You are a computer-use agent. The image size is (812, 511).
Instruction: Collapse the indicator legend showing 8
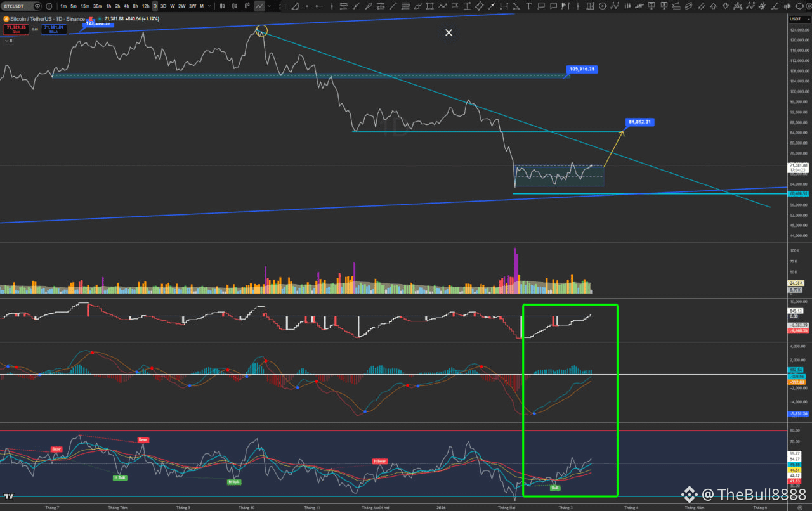point(8,41)
